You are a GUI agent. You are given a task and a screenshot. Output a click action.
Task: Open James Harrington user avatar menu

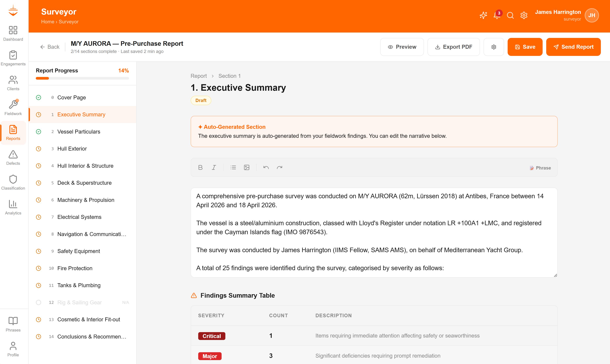pos(592,16)
